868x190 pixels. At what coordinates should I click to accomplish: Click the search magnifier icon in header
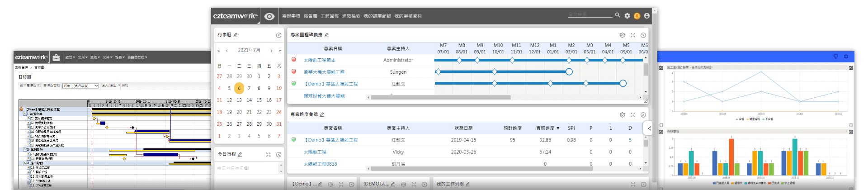coord(618,15)
